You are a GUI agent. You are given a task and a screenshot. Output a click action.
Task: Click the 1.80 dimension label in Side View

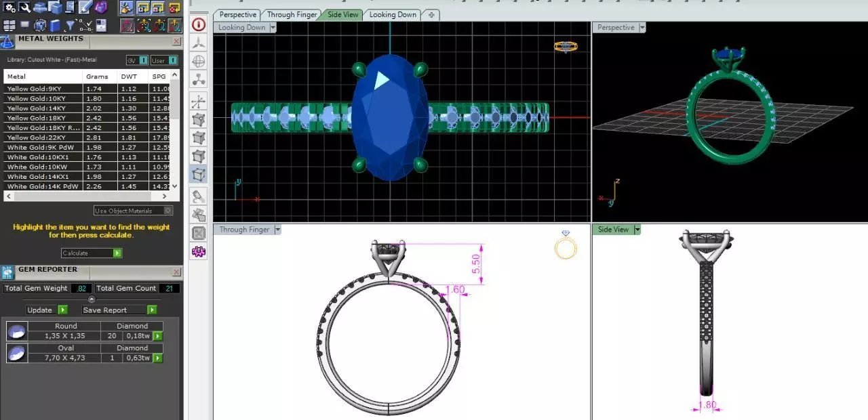pos(707,405)
